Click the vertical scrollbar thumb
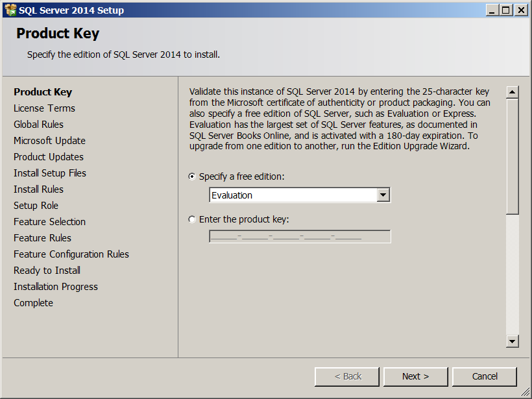This screenshot has width=532, height=399. (x=513, y=156)
